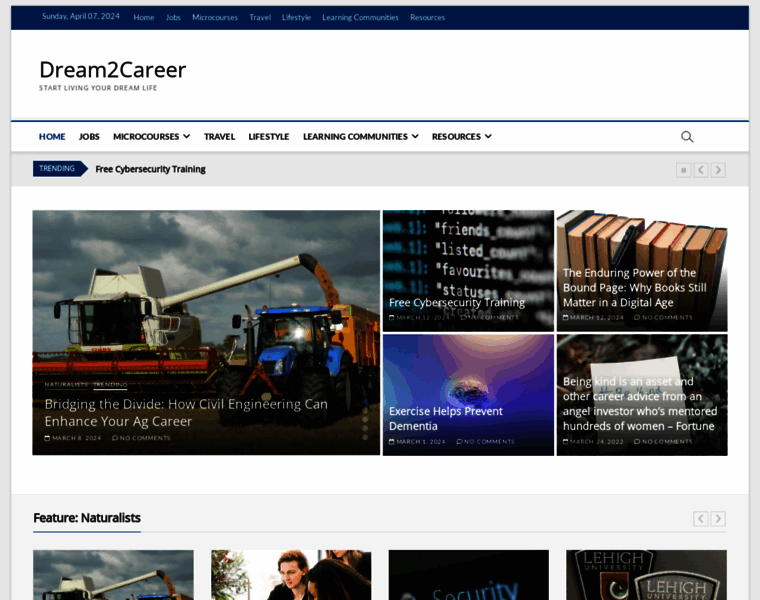
Task: Click NATURALISTS category tag on slider
Action: (66, 384)
